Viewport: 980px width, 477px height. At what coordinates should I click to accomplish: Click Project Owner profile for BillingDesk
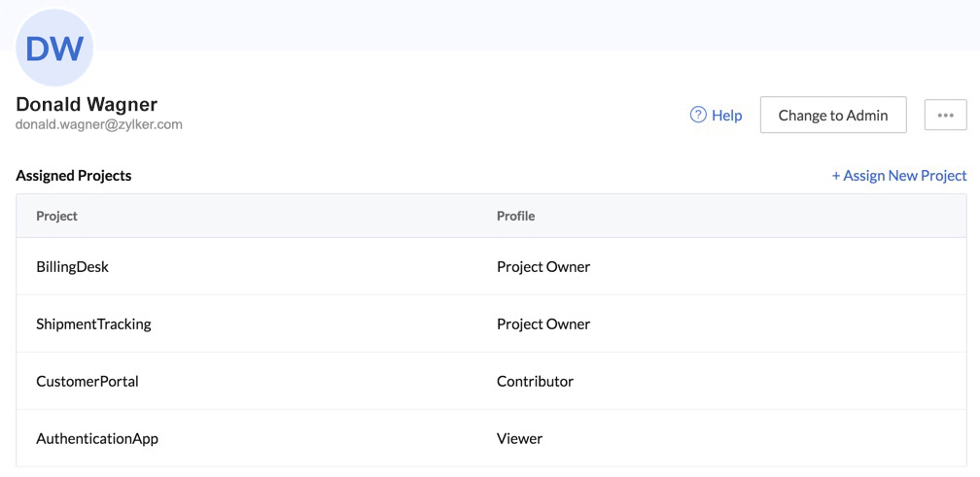click(543, 266)
